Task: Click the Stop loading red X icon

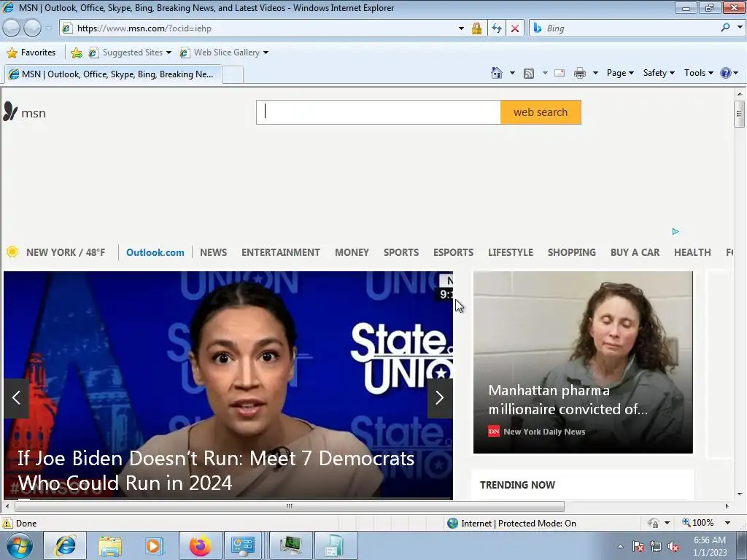Action: [x=515, y=28]
